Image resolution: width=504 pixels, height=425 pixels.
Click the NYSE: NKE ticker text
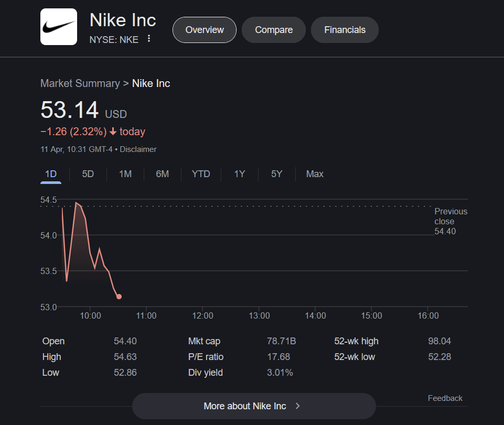(114, 40)
